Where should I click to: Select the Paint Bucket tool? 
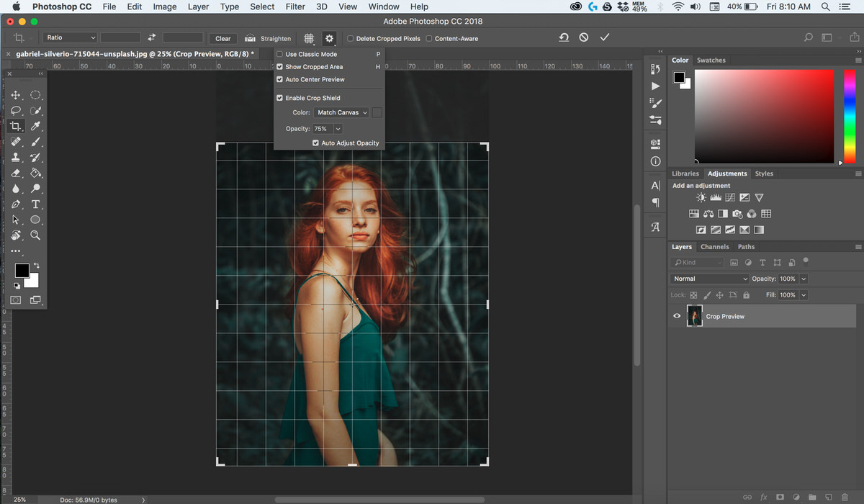click(35, 174)
